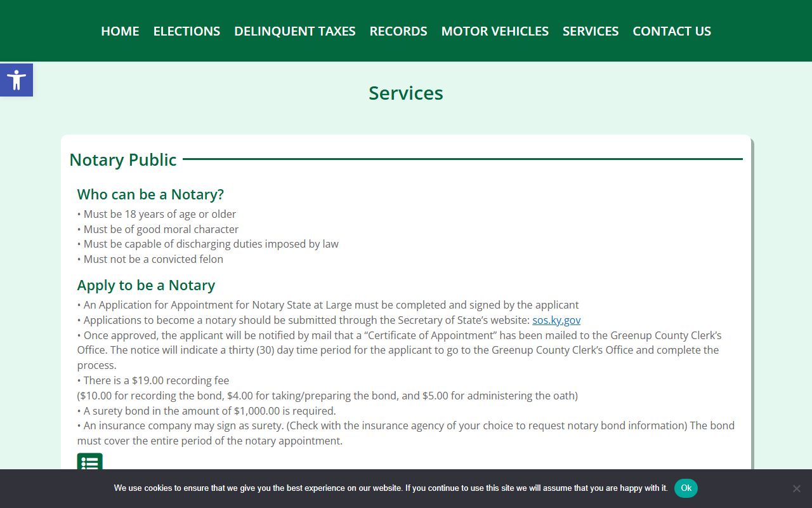Open the accessibility tools icon

pyautogui.click(x=16, y=80)
